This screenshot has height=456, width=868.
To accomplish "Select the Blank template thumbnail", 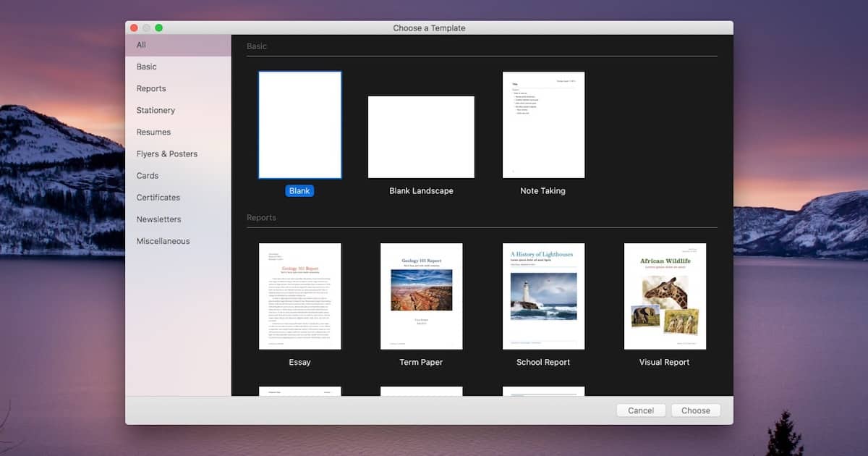I will 300,125.
